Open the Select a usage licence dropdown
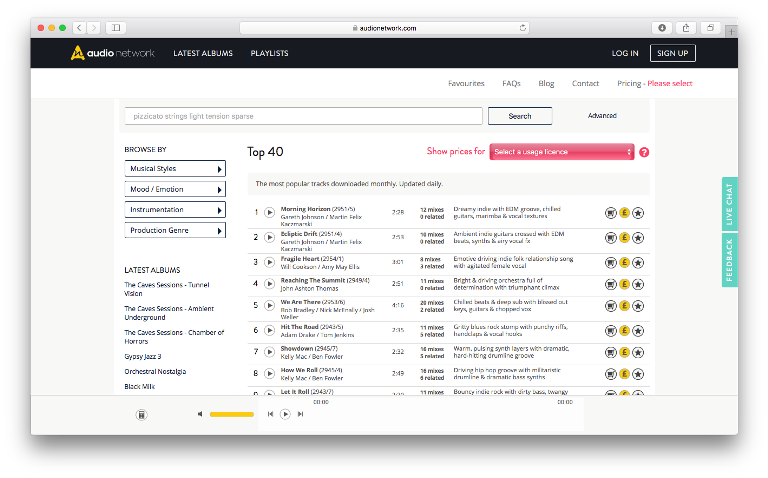768x478 pixels. pyautogui.click(x=562, y=152)
